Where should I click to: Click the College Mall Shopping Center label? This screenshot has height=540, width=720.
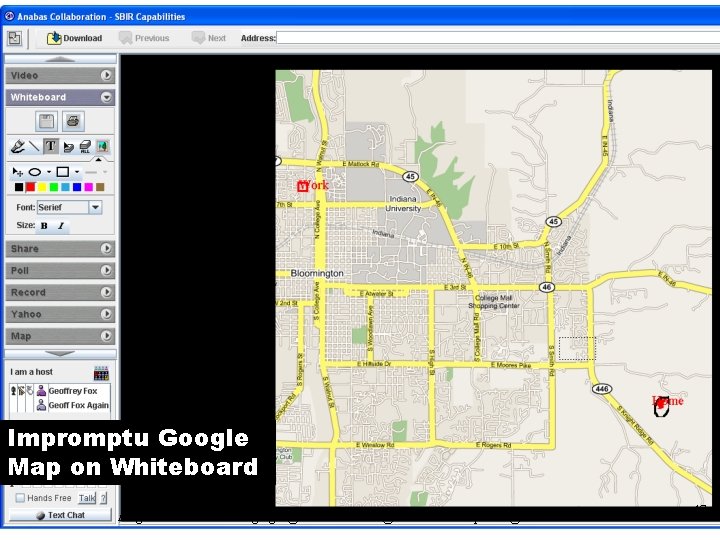point(494,302)
